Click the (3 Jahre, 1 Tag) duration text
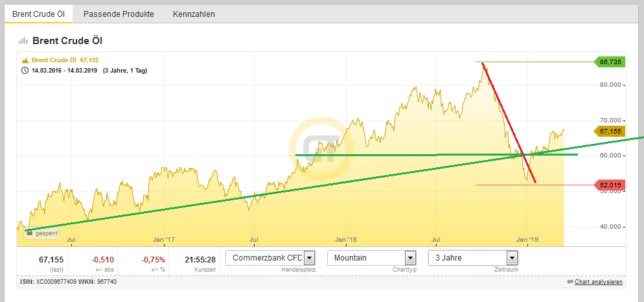This screenshot has height=302, width=644. tap(125, 70)
